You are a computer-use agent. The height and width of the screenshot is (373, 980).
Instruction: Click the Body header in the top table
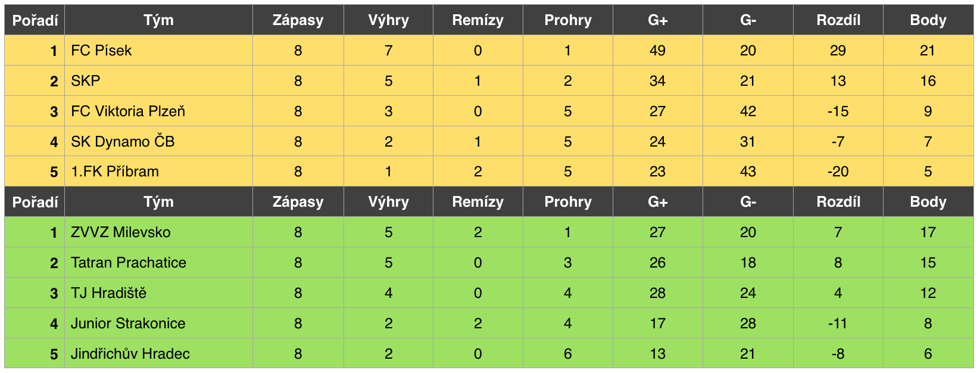pyautogui.click(x=928, y=20)
